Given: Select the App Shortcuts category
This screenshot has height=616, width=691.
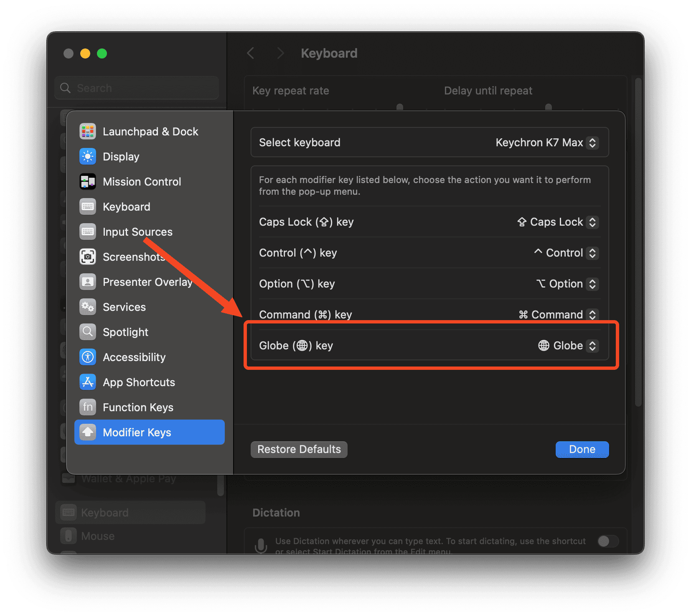Looking at the screenshot, I should tap(150, 382).
